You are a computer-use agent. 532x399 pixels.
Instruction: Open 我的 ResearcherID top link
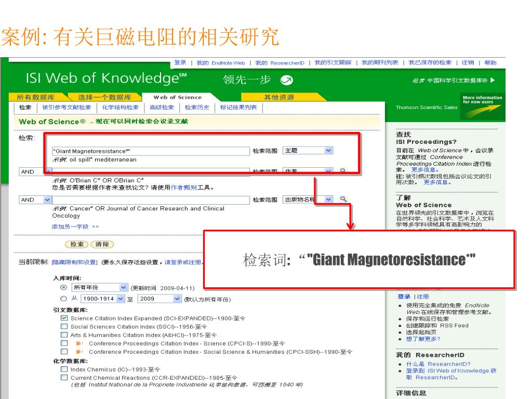280,63
